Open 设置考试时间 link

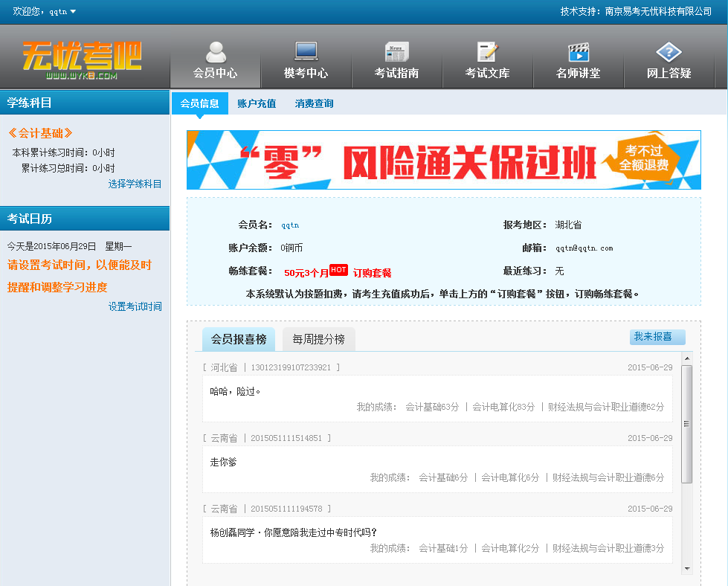pyautogui.click(x=135, y=306)
